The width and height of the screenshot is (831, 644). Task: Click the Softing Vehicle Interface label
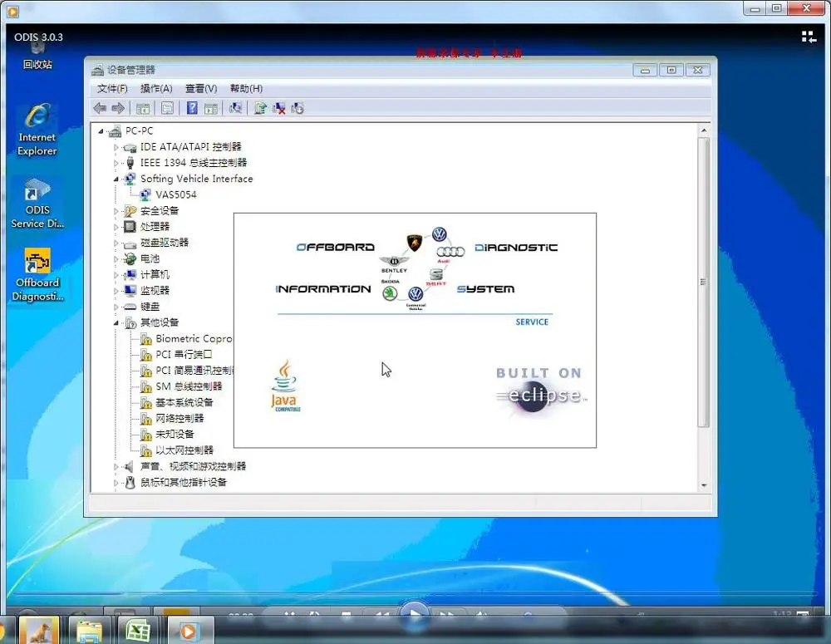tap(196, 179)
